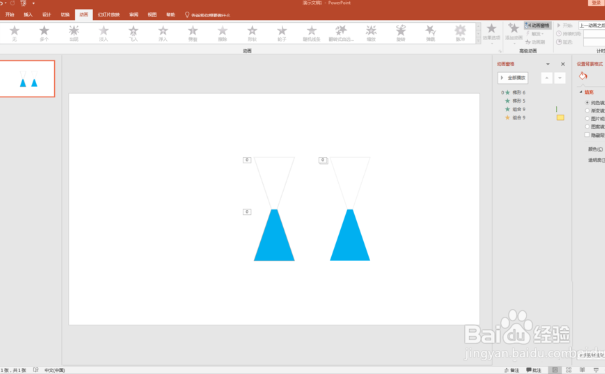Apply the 脉冲 (Pulse) emphasis animation
605x374 pixels.
460,34
